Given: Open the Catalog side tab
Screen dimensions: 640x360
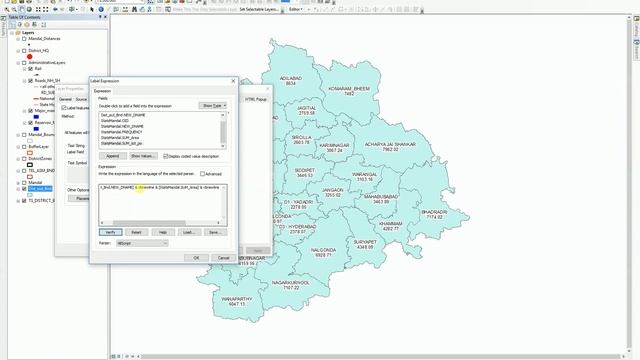Looking at the screenshot, I should [636, 27].
